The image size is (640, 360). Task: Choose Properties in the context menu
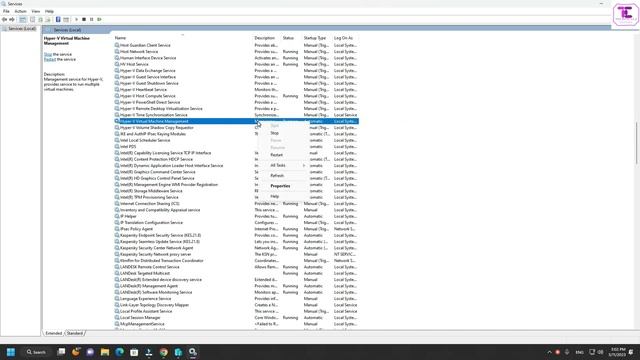[x=280, y=186]
